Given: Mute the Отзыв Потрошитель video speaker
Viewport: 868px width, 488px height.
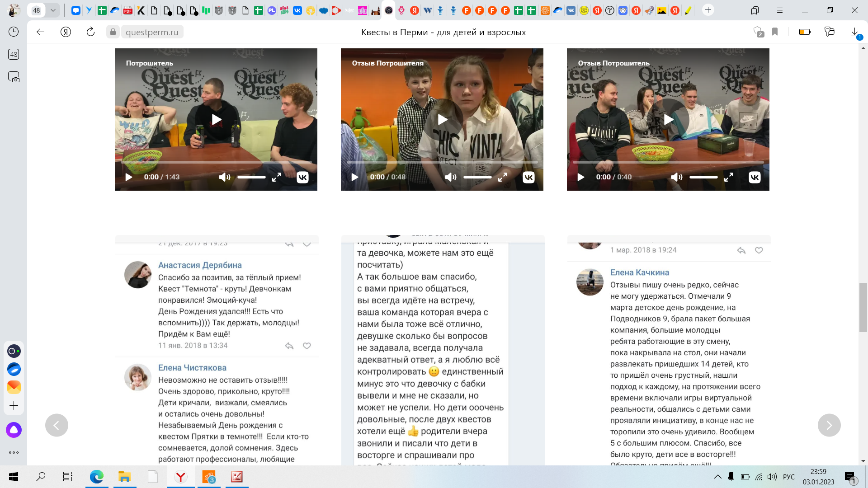Looking at the screenshot, I should pyautogui.click(x=676, y=177).
